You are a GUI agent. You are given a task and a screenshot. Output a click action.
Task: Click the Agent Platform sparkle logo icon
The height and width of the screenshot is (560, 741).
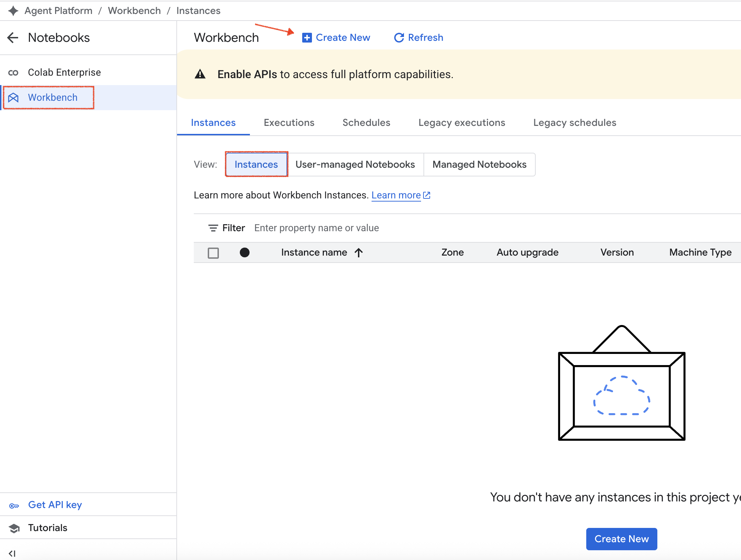click(13, 11)
